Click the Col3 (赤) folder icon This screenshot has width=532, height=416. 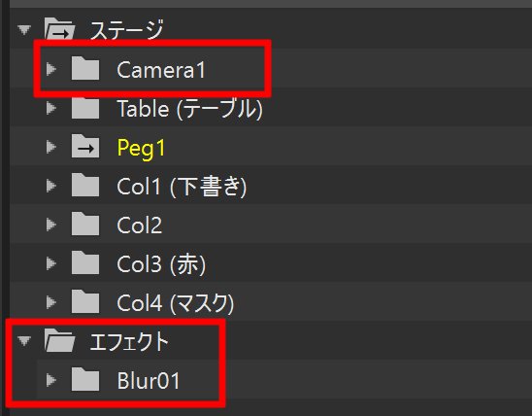(x=85, y=262)
